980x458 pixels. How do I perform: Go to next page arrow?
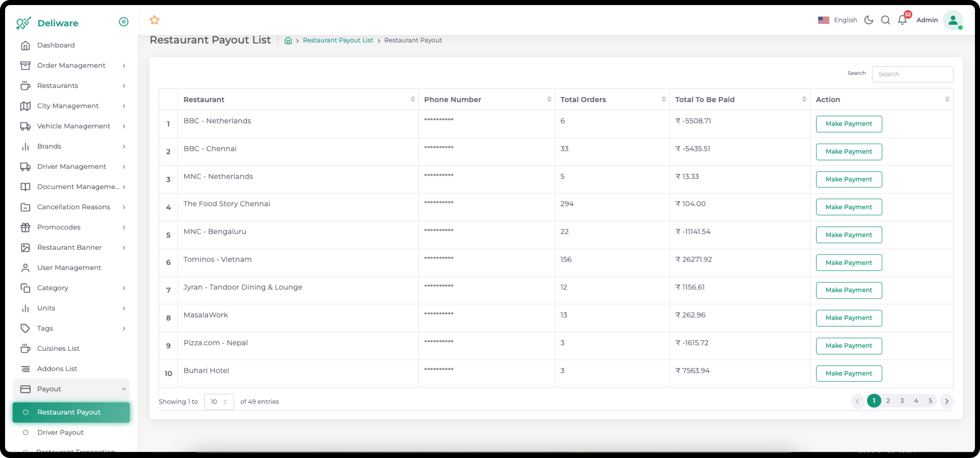(x=947, y=401)
